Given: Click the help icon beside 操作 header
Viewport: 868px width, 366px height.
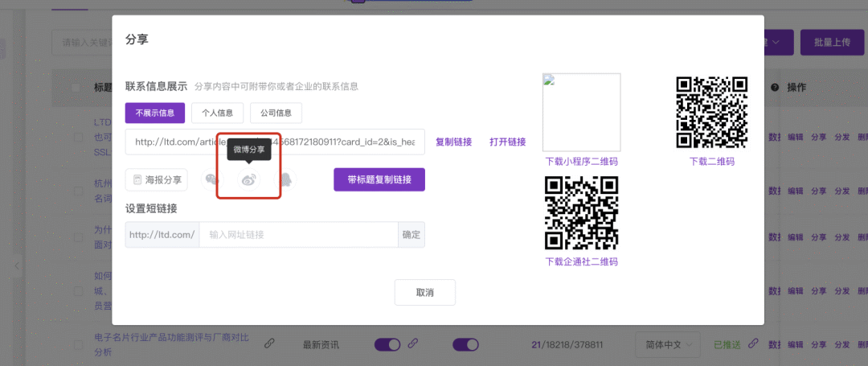Looking at the screenshot, I should pyautogui.click(x=775, y=87).
